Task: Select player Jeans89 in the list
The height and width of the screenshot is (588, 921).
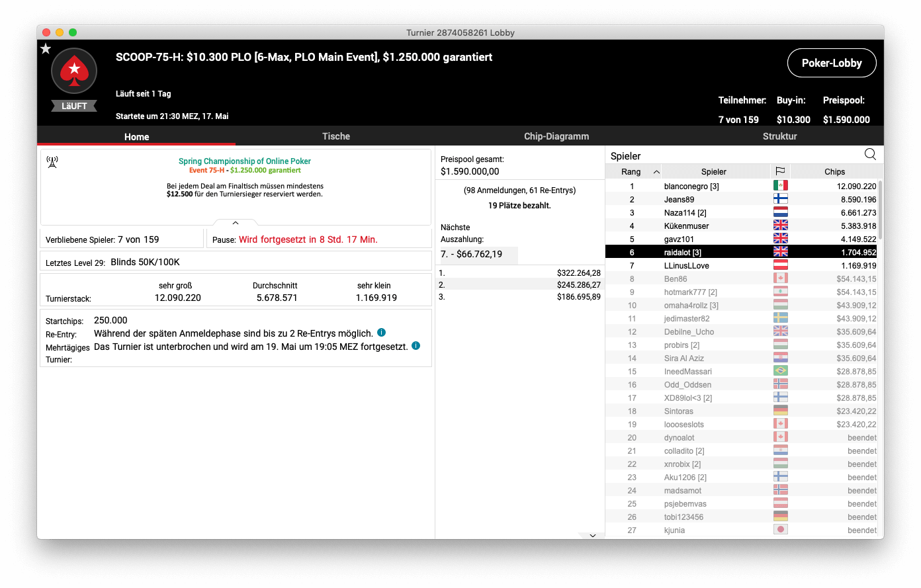Action: point(680,200)
